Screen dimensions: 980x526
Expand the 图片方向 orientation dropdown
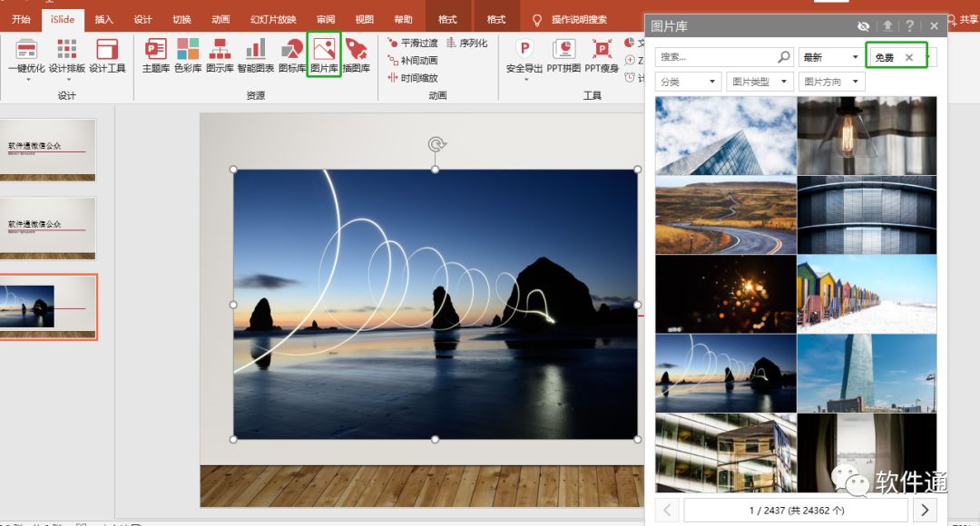point(831,82)
